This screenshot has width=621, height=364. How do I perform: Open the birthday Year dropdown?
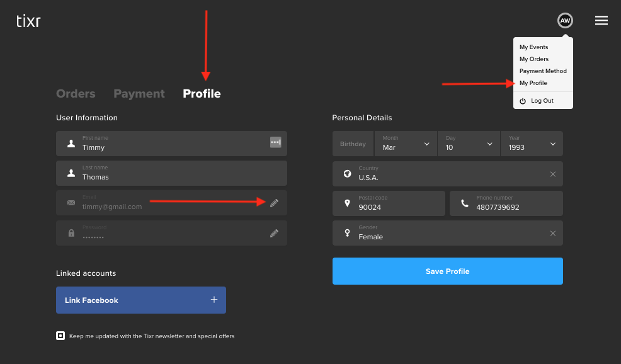tap(532, 144)
